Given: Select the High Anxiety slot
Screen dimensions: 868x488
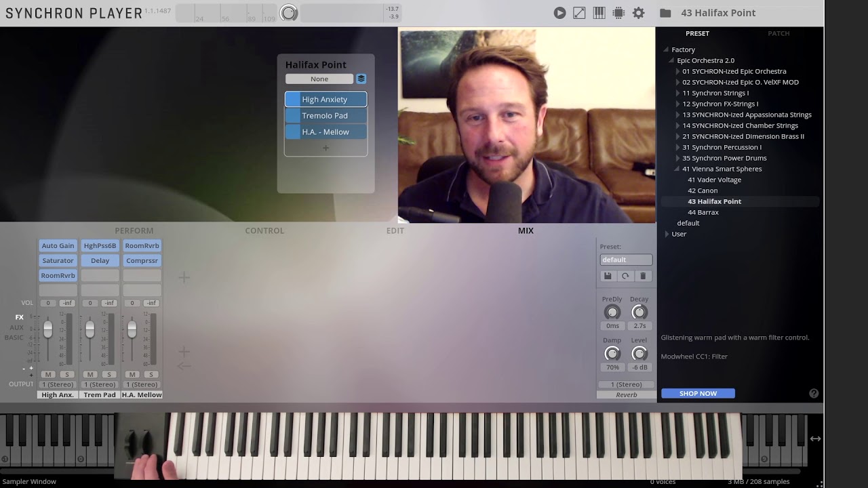Looking at the screenshot, I should pos(325,99).
